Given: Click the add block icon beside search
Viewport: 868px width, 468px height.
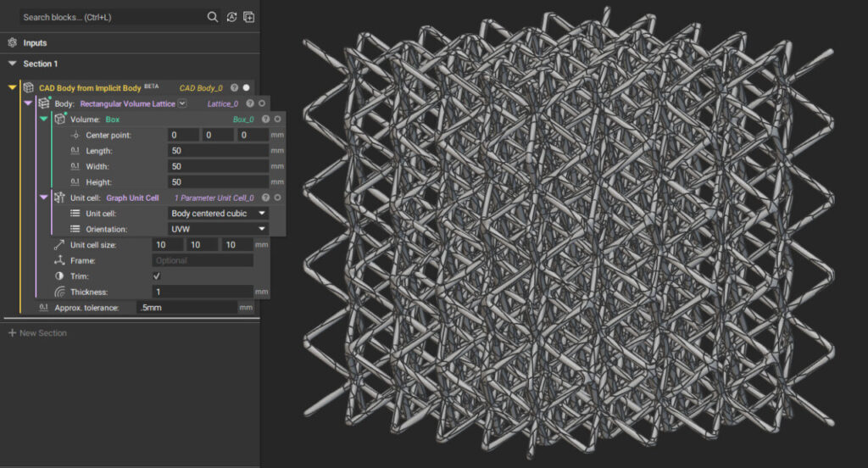Looking at the screenshot, I should tap(249, 17).
